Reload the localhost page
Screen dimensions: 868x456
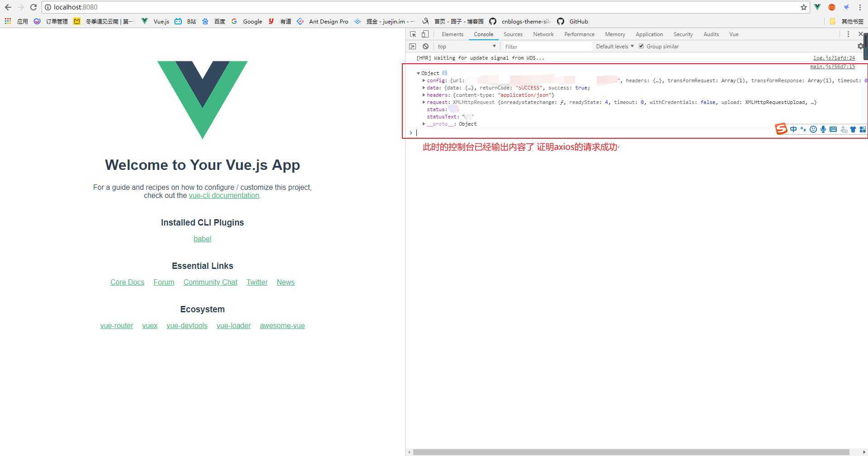(33, 7)
